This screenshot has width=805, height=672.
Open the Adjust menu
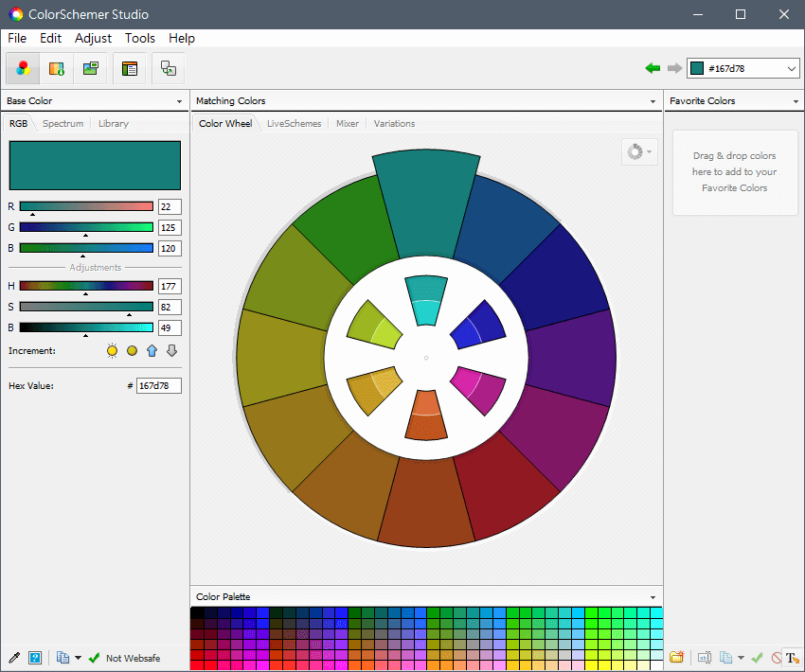pos(93,38)
